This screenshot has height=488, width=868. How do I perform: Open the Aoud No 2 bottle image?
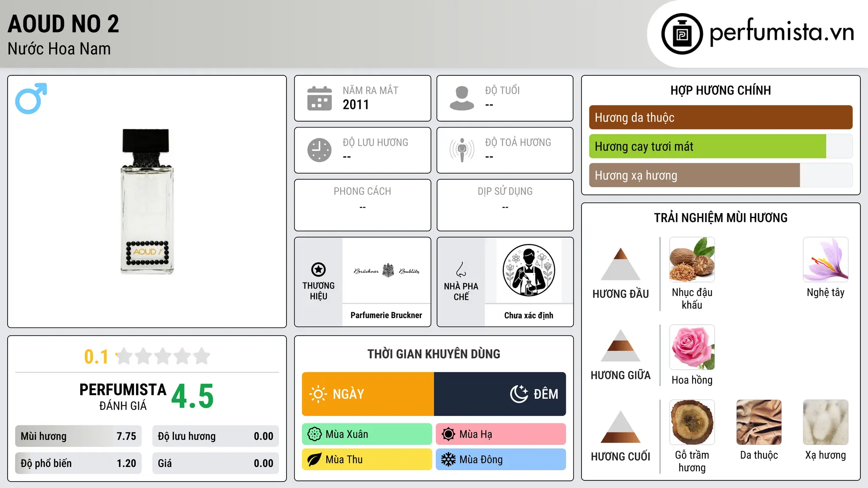[x=147, y=202]
